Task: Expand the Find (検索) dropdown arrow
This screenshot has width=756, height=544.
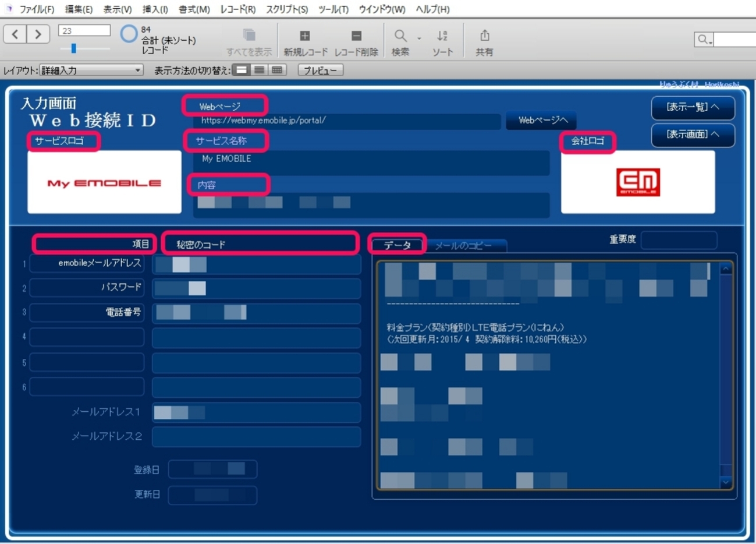Action: (418, 38)
